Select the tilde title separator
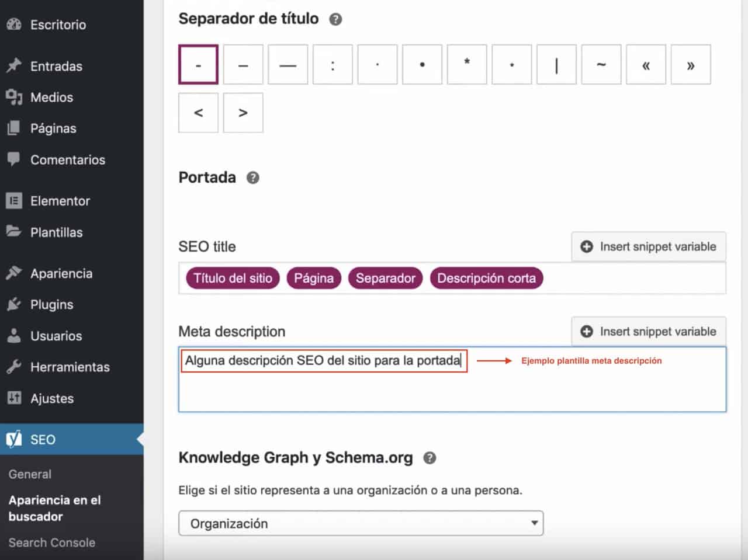The image size is (748, 560). (x=601, y=65)
